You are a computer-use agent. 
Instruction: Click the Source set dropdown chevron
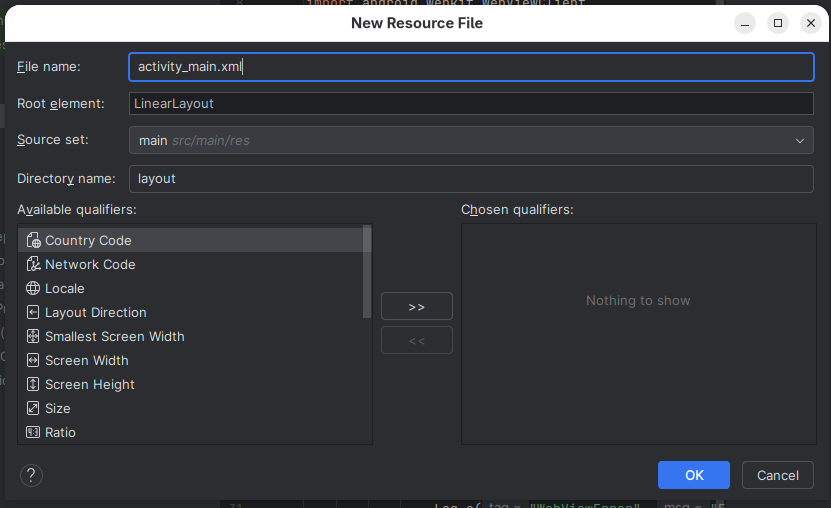(x=799, y=141)
